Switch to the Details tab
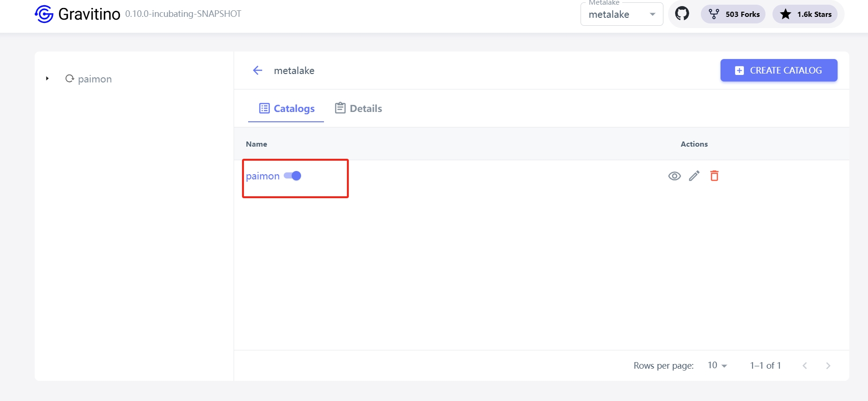This screenshot has height=401, width=868. 359,109
